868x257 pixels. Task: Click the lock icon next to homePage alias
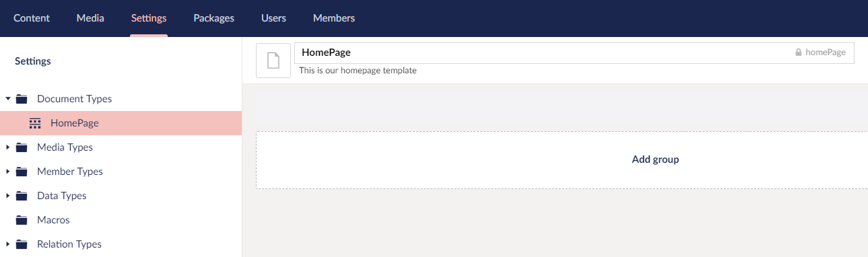pyautogui.click(x=799, y=52)
